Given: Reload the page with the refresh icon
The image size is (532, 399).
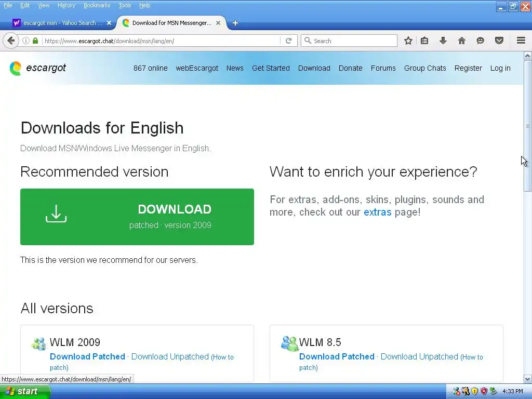Looking at the screenshot, I should pos(289,41).
